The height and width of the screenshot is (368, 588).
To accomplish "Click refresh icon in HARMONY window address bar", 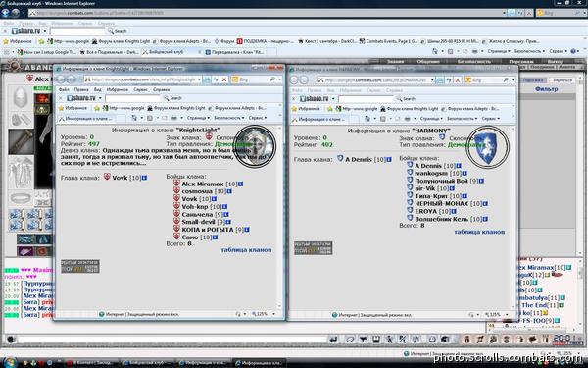I will point(449,80).
